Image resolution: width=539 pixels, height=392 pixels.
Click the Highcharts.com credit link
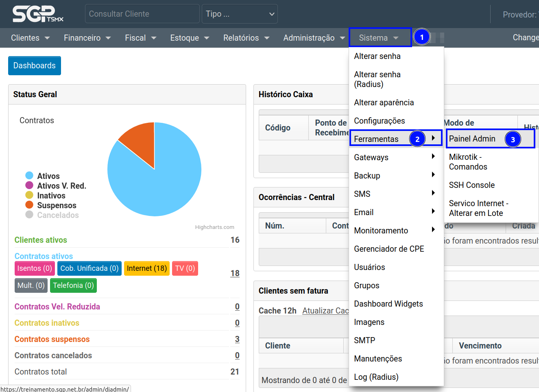(x=214, y=227)
